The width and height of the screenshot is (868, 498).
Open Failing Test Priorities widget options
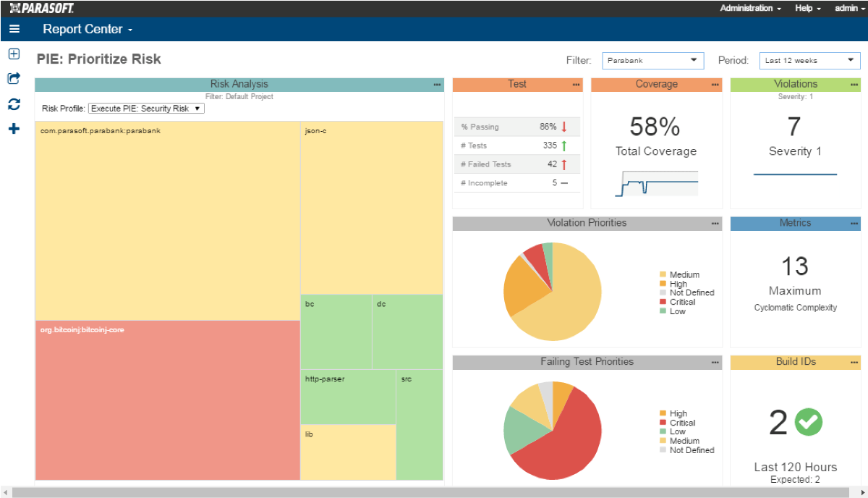click(x=715, y=363)
